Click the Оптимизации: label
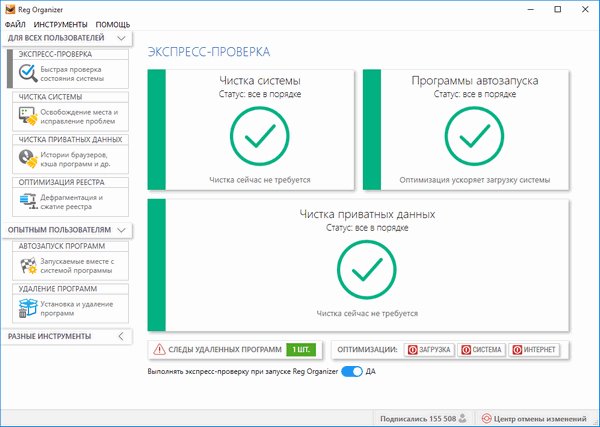Screen dimensions: 600x427 point(367,350)
